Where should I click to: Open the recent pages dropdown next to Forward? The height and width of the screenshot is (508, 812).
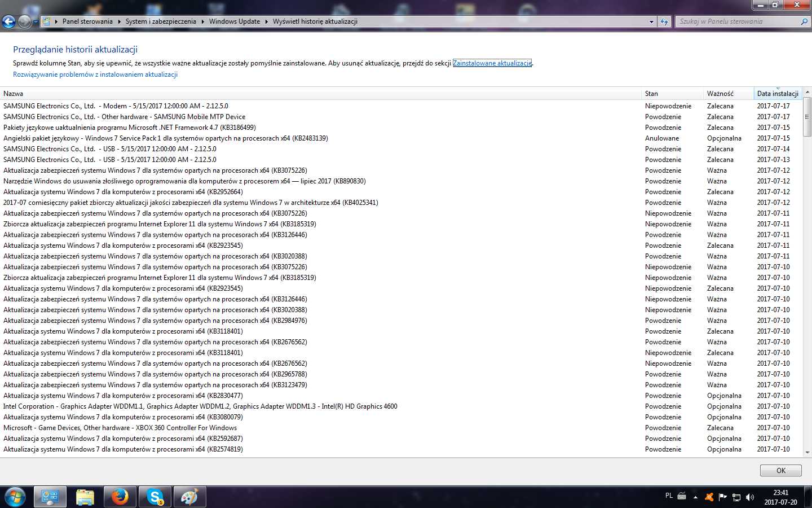click(36, 22)
